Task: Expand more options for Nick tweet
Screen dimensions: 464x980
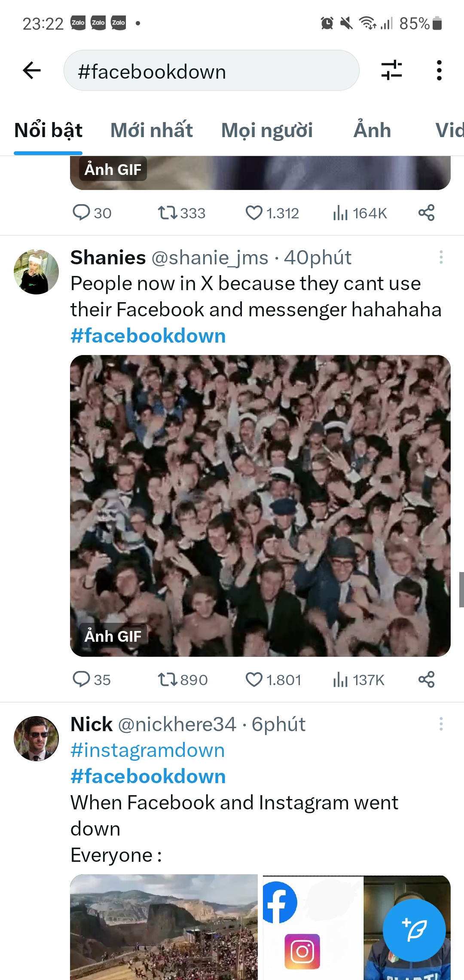Action: click(x=441, y=724)
